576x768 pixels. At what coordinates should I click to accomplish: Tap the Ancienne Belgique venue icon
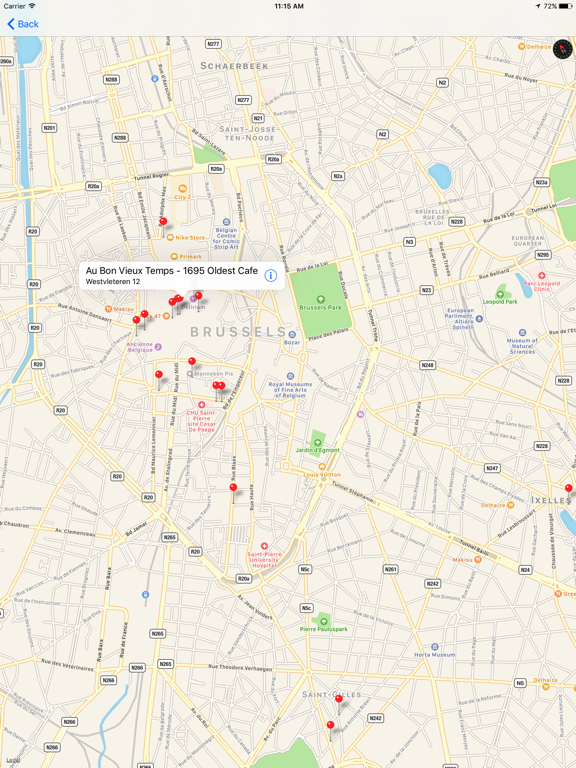(158, 347)
